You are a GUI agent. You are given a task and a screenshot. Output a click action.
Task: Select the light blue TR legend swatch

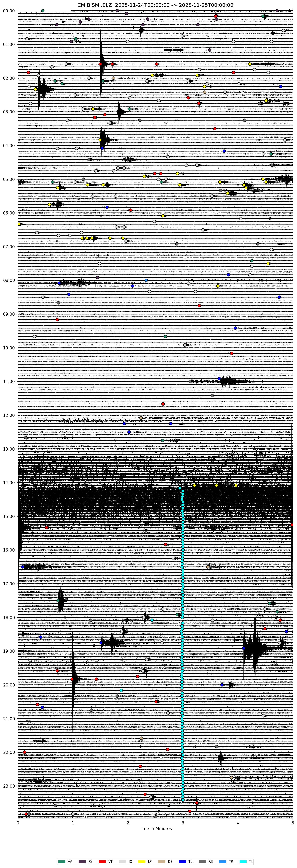223,862
